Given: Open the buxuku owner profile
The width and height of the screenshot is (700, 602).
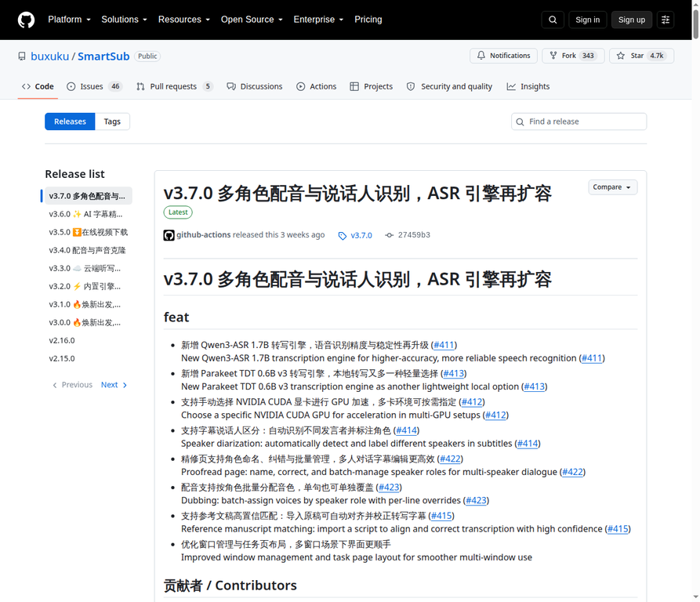Looking at the screenshot, I should pyautogui.click(x=49, y=56).
